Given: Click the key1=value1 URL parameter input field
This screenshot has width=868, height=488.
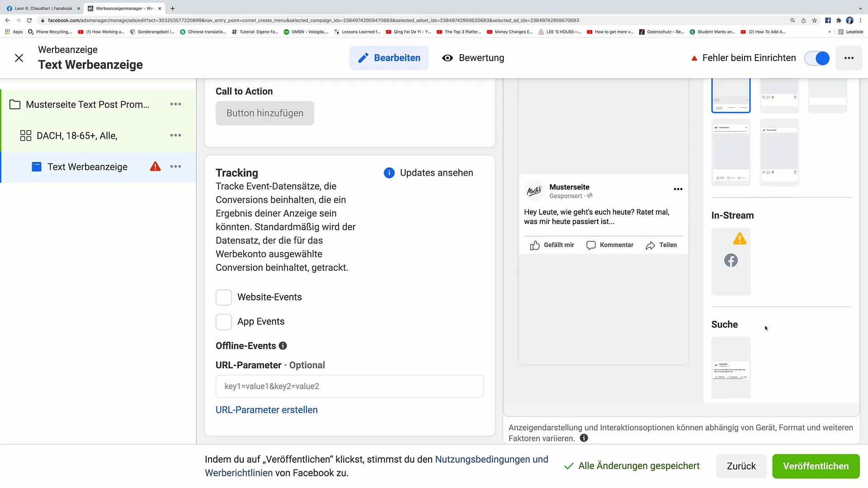Looking at the screenshot, I should coord(349,386).
